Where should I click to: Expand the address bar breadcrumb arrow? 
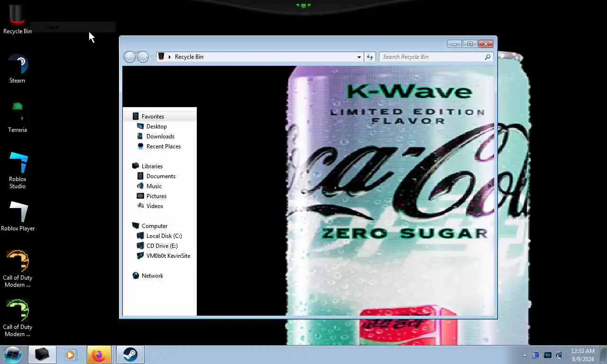click(170, 57)
